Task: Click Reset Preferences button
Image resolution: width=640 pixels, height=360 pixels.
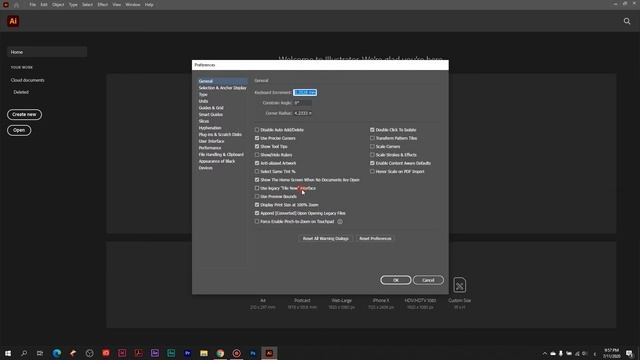Action: pyautogui.click(x=375, y=238)
